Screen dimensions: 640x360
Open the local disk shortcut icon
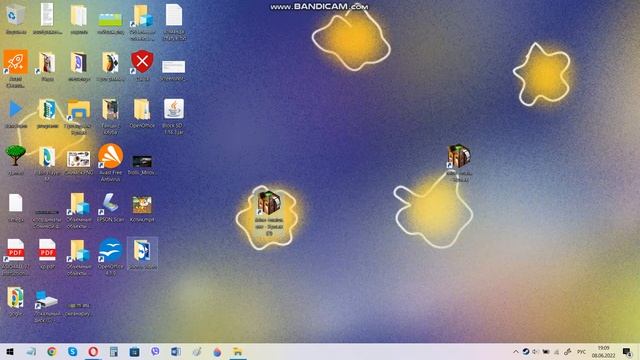coord(46,300)
